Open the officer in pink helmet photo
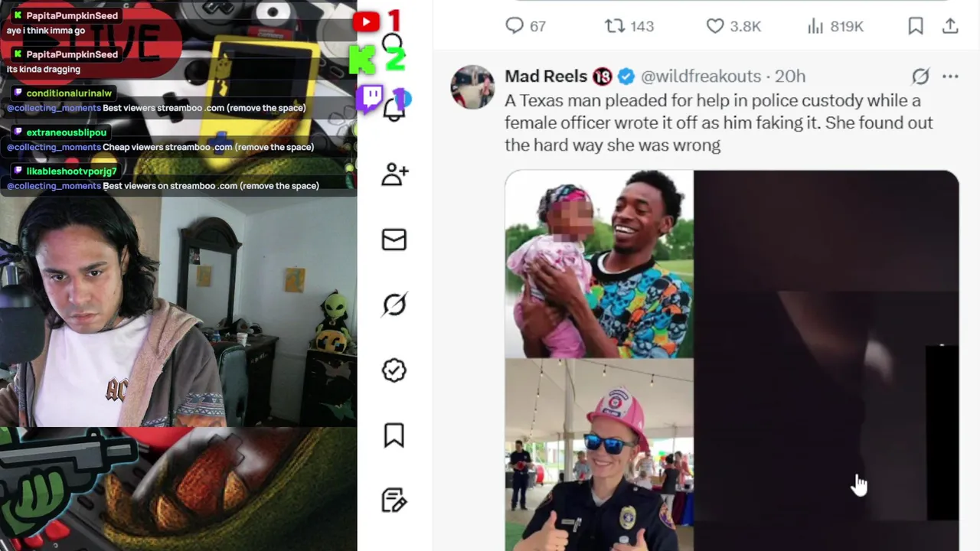Screen dimensions: 980x551 tap(599, 455)
